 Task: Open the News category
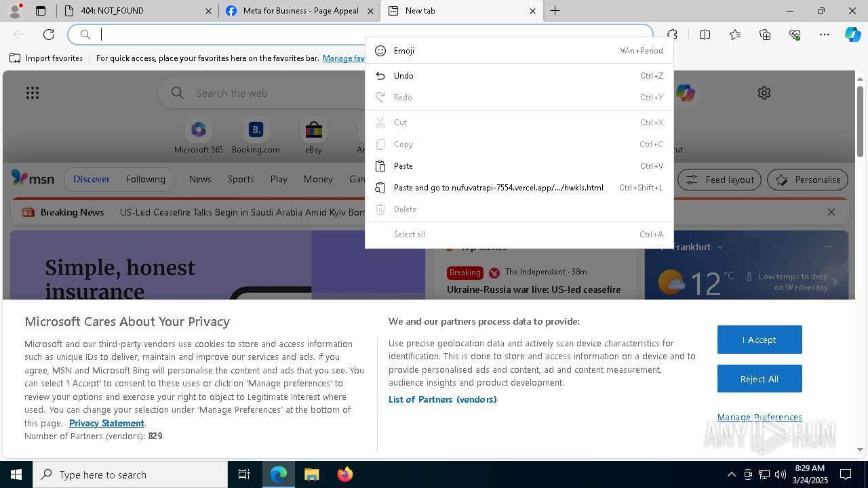coord(200,179)
